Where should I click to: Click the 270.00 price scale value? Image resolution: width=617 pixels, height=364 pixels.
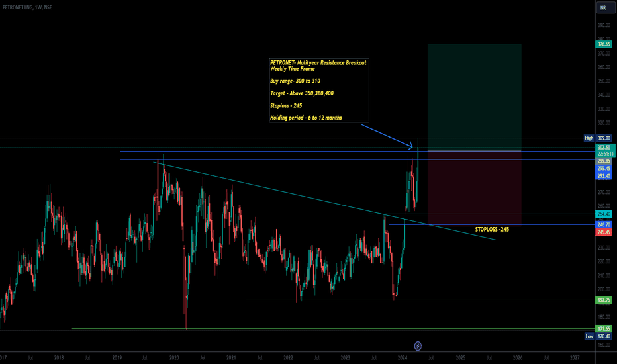(604, 192)
